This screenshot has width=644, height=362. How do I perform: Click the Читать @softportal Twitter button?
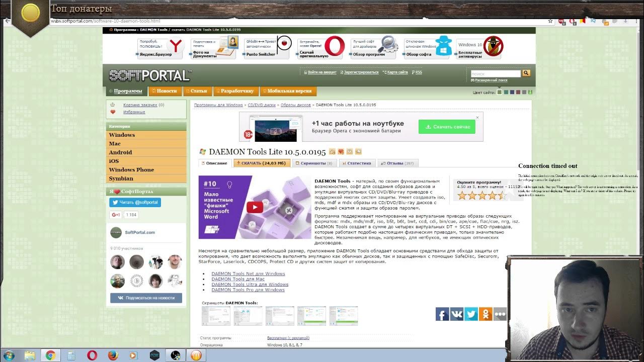135,202
